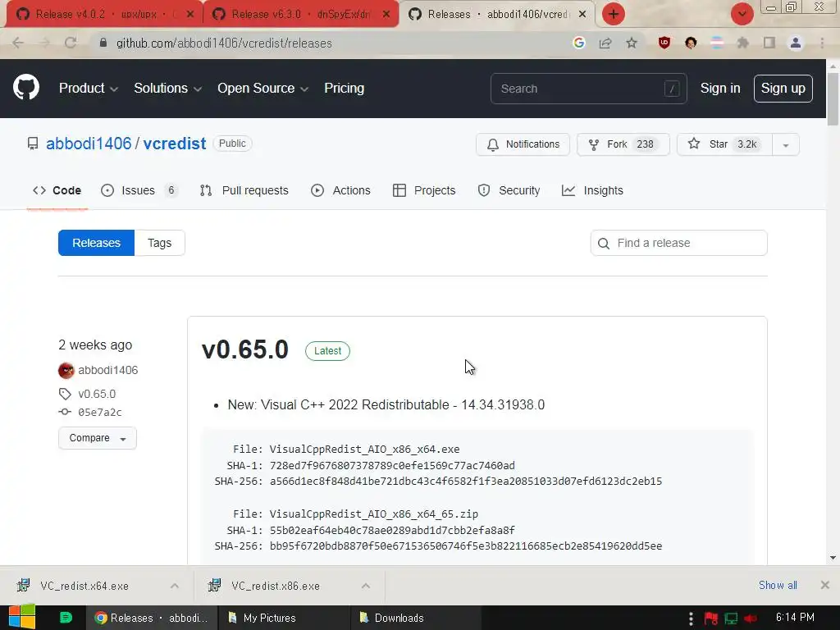Open the Extensions puzzle piece icon
This screenshot has height=630, width=840.
point(743,43)
